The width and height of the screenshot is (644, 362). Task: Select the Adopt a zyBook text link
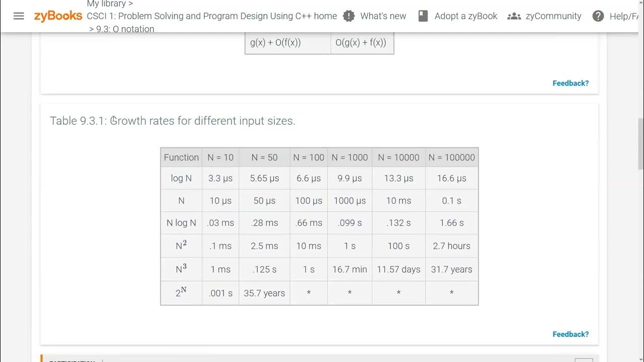click(466, 16)
